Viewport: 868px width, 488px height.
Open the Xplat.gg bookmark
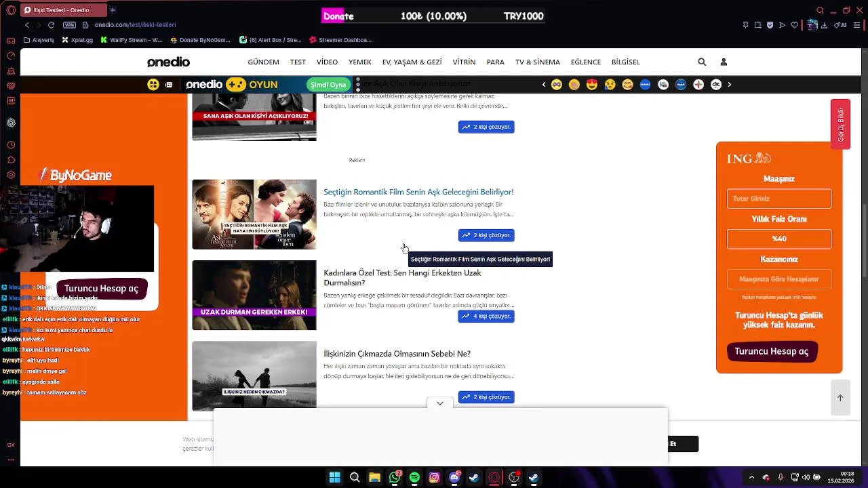coord(77,40)
